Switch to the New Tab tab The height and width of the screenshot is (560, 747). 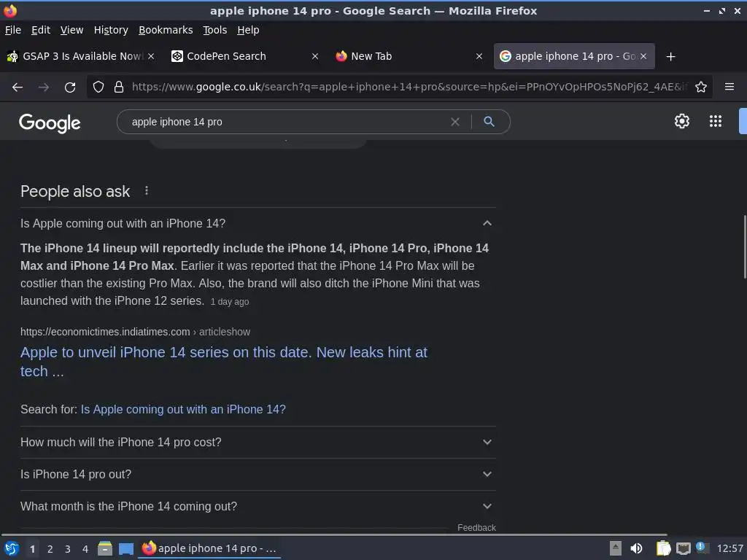409,56
